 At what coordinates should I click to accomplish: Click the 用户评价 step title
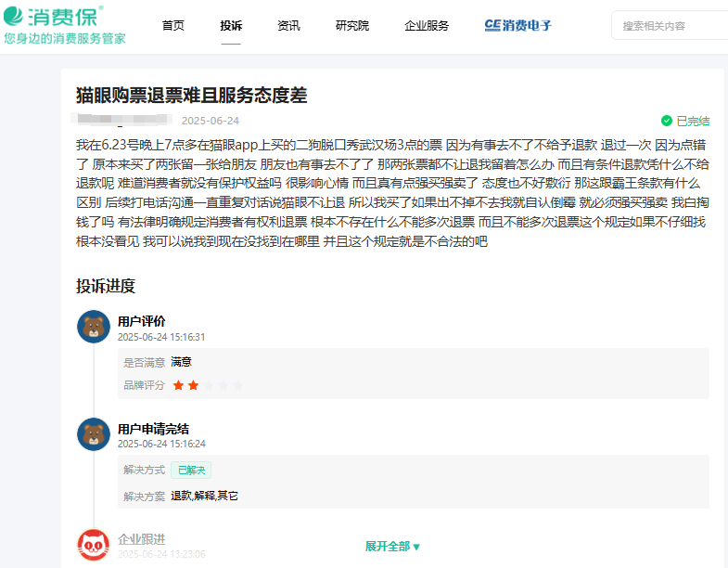pos(142,321)
